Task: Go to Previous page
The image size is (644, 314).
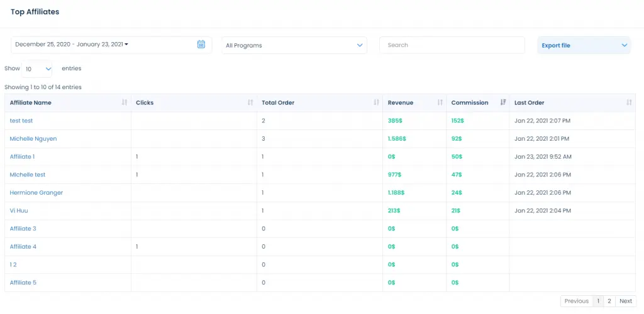Action: coord(577,301)
